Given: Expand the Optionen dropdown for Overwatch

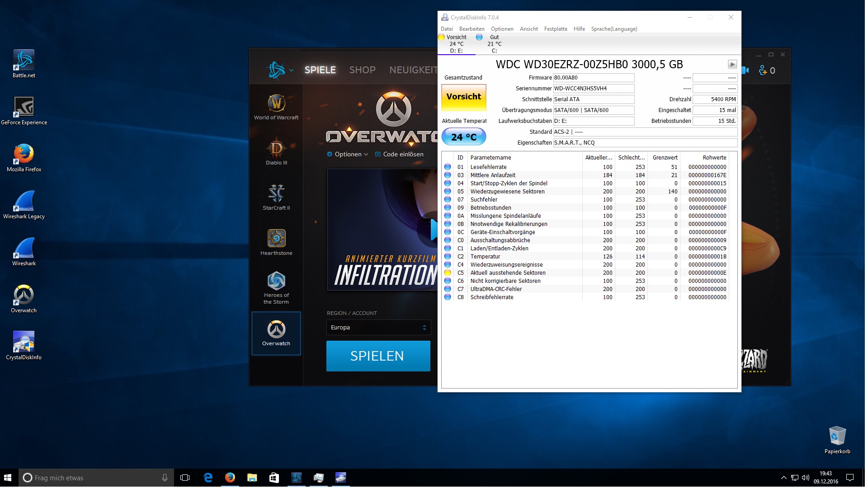Looking at the screenshot, I should 348,155.
